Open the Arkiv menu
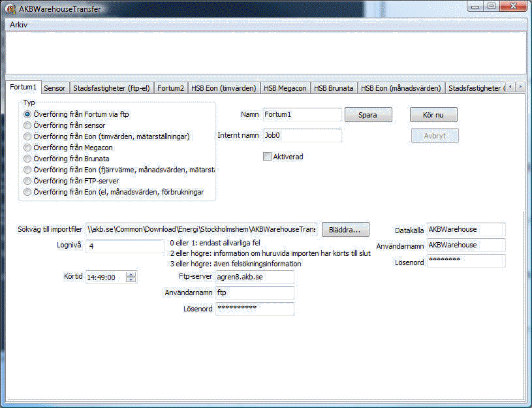Viewport: 532px width, 408px height. click(x=19, y=25)
